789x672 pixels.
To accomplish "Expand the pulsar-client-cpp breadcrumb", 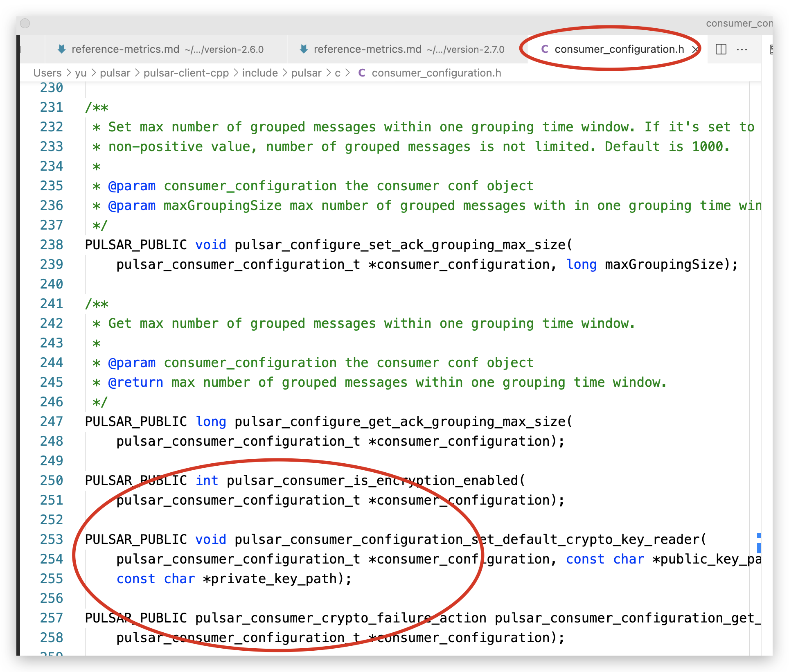I will click(186, 73).
